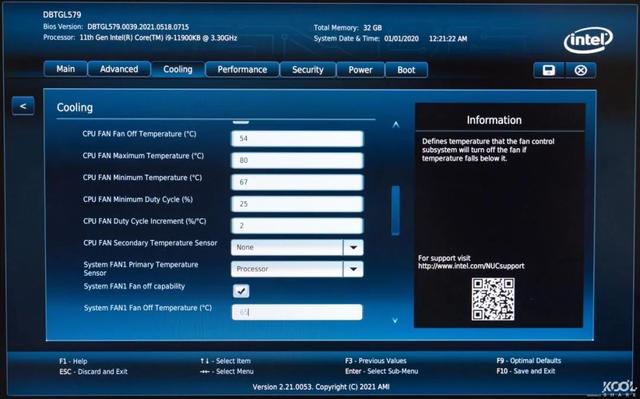The image size is (640, 399).
Task: Open the Main tab
Action: point(65,69)
